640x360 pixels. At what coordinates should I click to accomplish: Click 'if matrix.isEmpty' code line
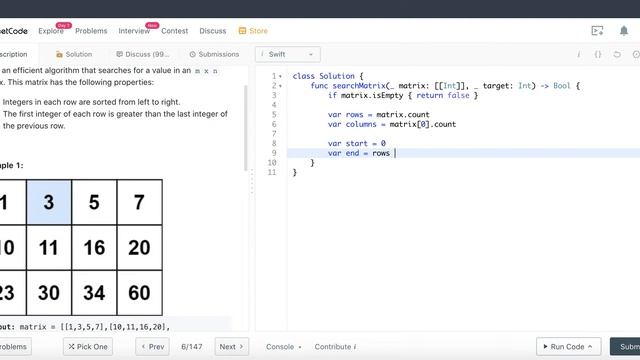coord(403,96)
